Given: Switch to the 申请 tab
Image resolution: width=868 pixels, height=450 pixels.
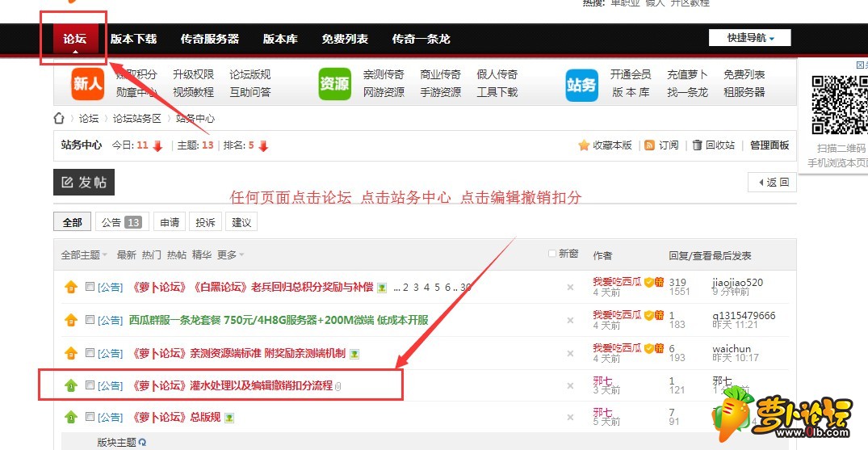Looking at the screenshot, I should (170, 222).
